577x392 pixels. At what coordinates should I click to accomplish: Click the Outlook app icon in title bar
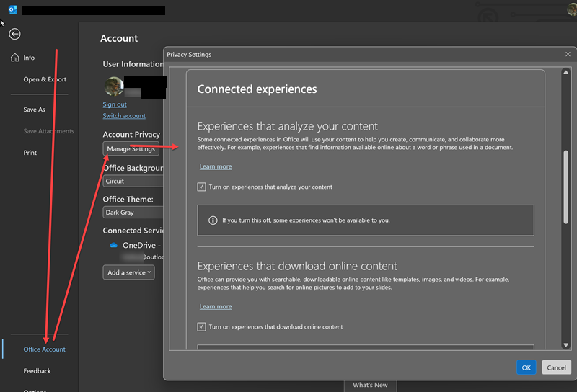click(13, 9)
